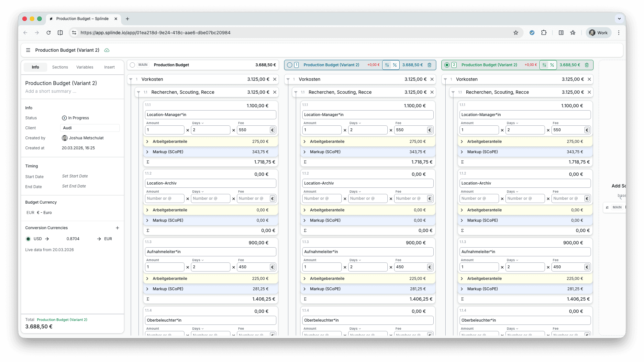This screenshot has height=362, width=644.
Task: Collapse Recherchen, Scouting, Recce in MAIN column
Action: (x=139, y=92)
